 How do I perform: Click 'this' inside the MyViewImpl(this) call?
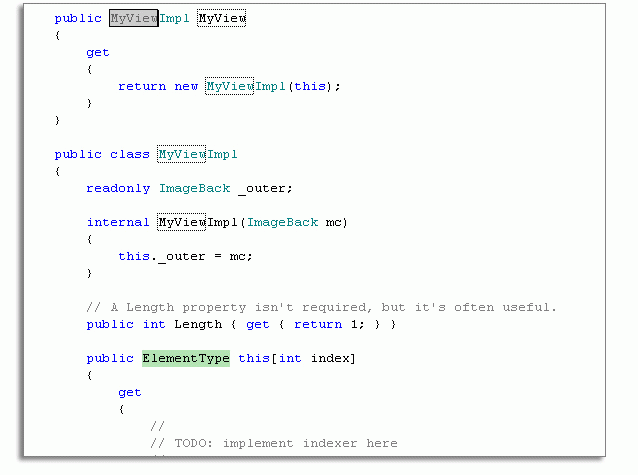(309, 86)
